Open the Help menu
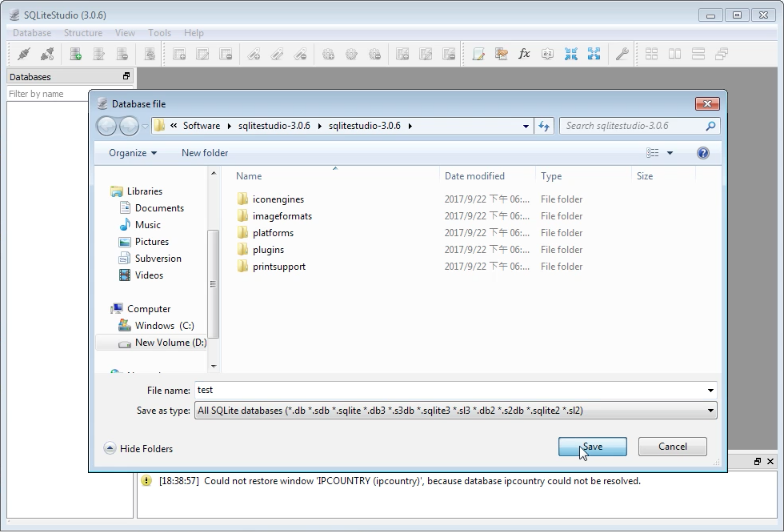The image size is (784, 532). tap(194, 33)
